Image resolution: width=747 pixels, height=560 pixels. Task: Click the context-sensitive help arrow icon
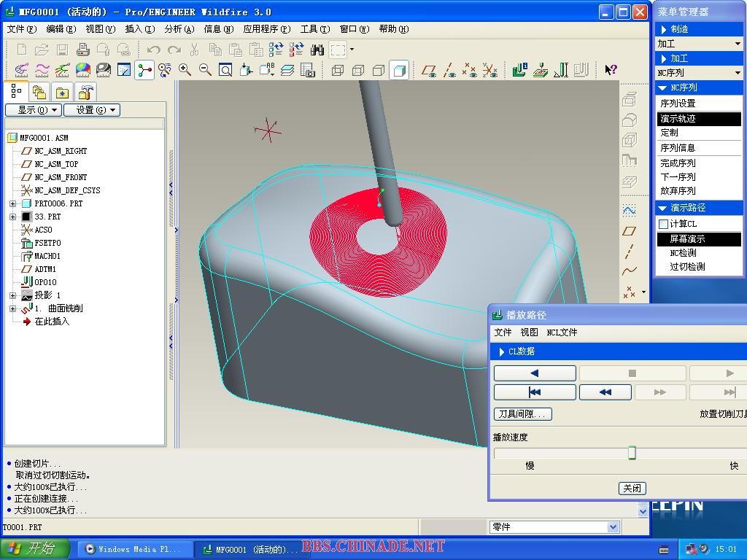611,71
